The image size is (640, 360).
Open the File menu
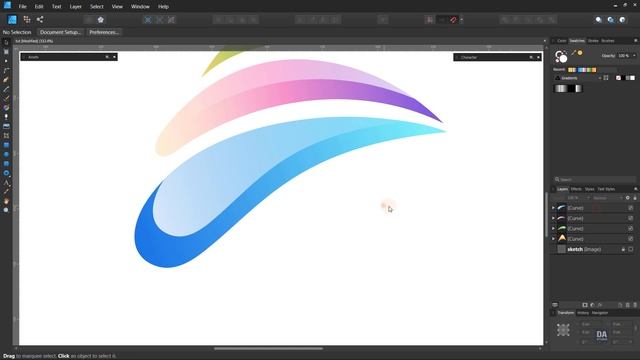22,7
